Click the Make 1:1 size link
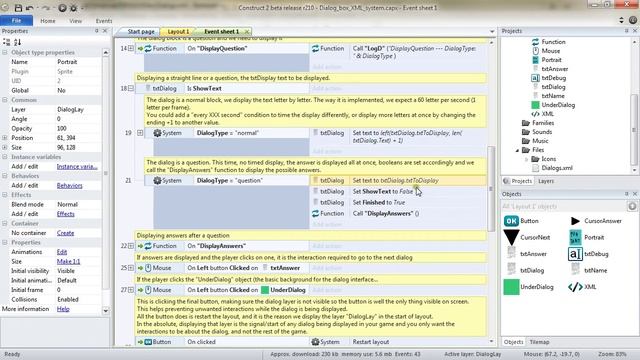Viewport: 640px width, 360px height. [68, 262]
